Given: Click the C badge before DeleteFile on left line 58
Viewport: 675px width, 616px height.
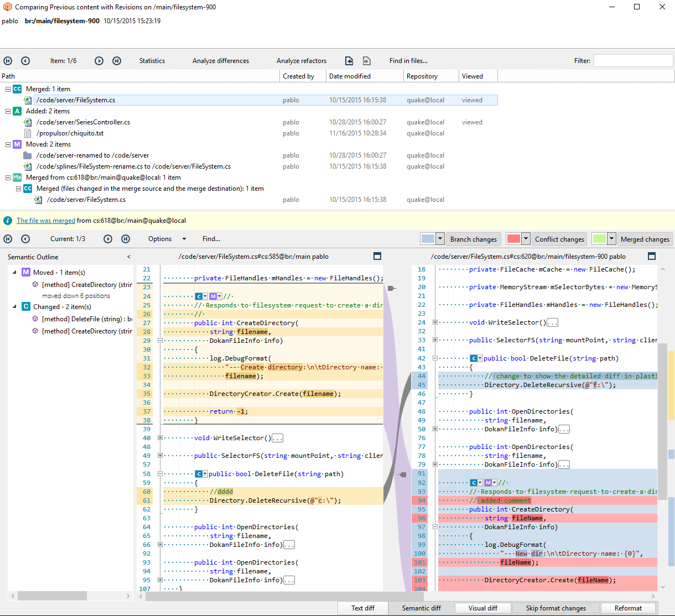Looking at the screenshot, I should point(199,474).
